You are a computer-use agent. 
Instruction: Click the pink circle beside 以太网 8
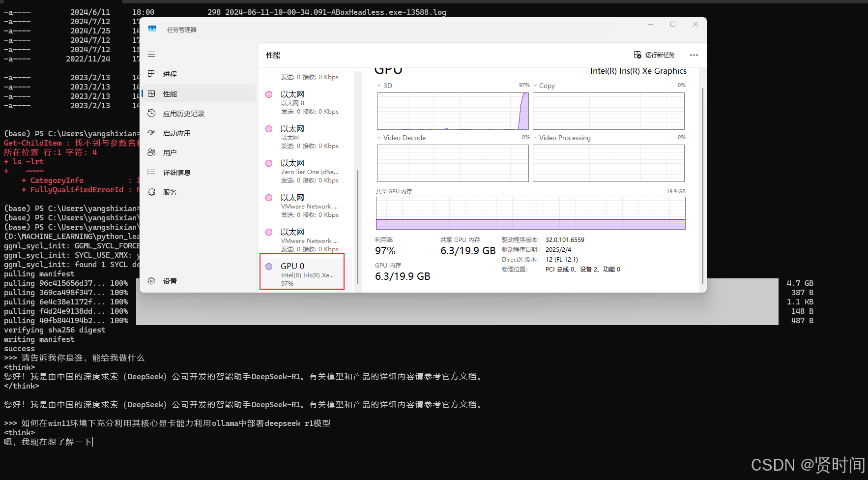[x=269, y=94]
